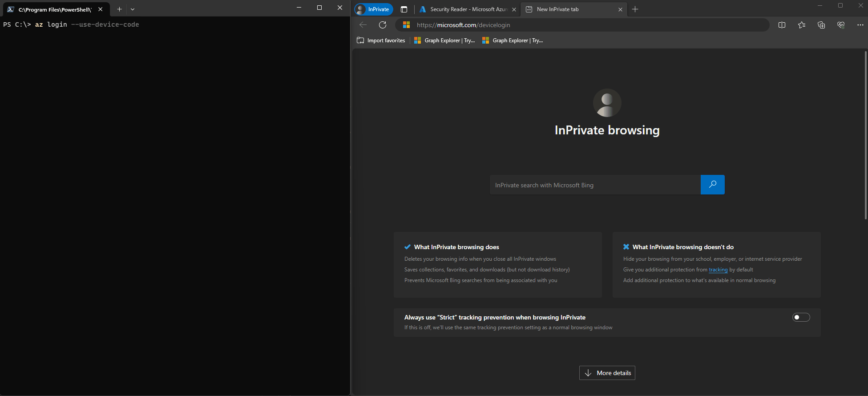
Task: Open a new browser tab with plus
Action: pos(635,9)
